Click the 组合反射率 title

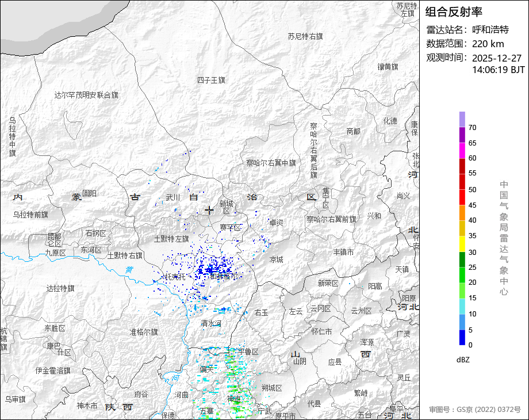pyautogui.click(x=454, y=12)
